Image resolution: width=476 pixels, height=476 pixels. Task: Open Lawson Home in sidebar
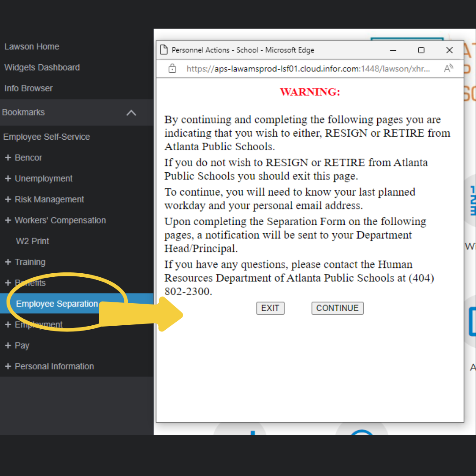pos(32,46)
